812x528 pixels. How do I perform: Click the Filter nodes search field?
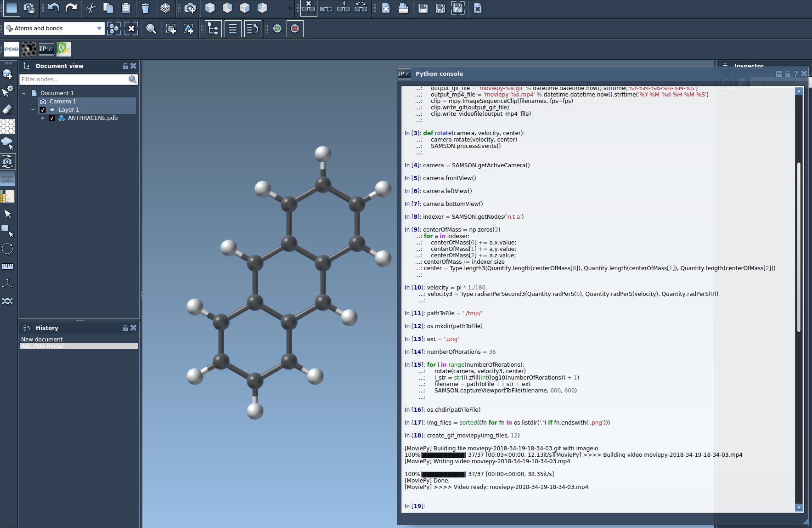point(74,79)
